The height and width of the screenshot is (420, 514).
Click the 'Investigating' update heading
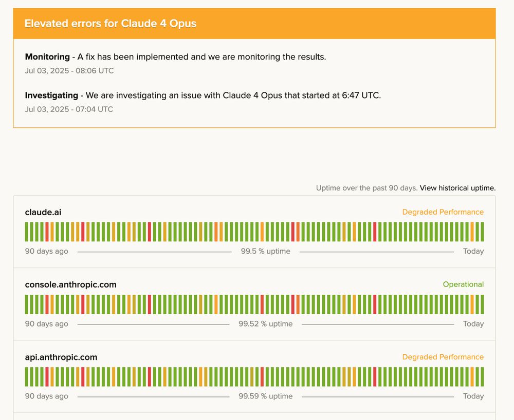[51, 96]
